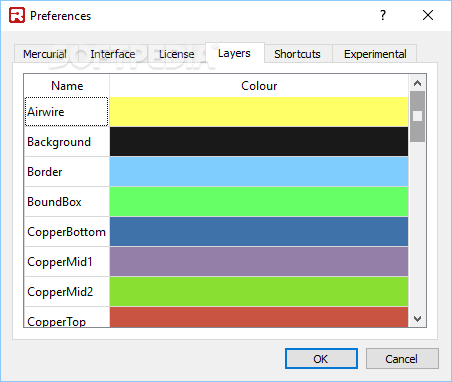The image size is (452, 382).
Task: Open the Experimental tab
Action: coord(375,54)
